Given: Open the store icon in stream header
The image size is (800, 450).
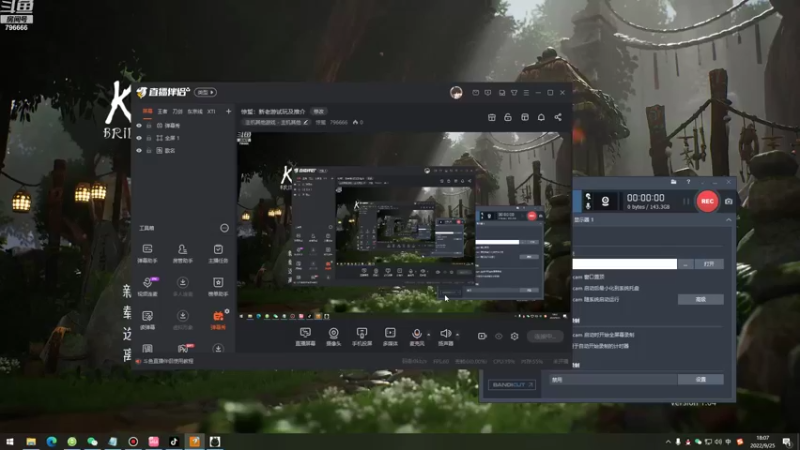Looking at the screenshot, I should coord(492,117).
